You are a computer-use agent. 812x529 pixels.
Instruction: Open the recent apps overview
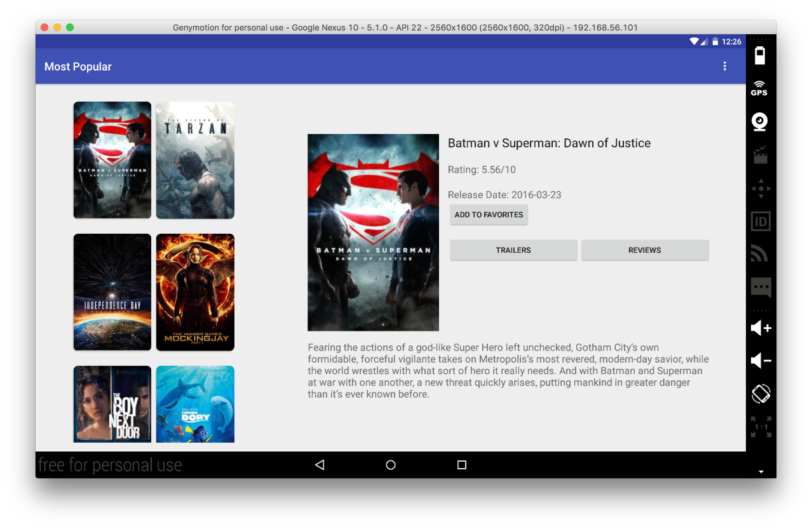(x=461, y=465)
